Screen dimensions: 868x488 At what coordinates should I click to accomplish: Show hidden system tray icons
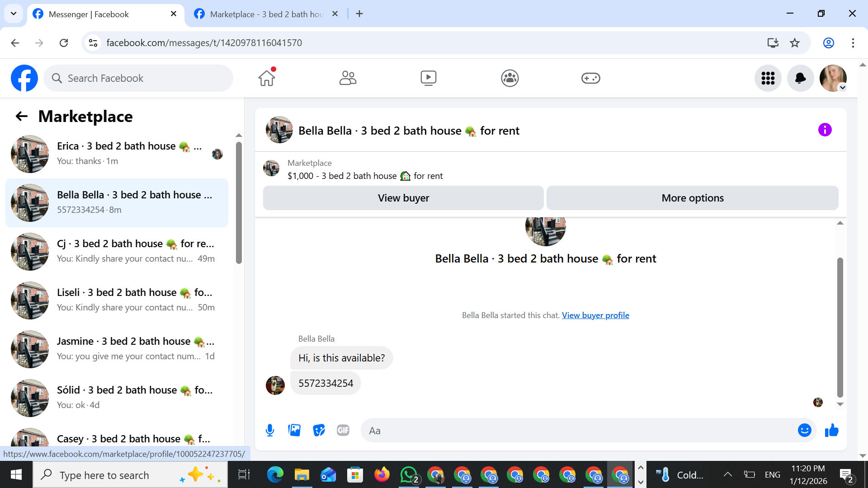727,474
